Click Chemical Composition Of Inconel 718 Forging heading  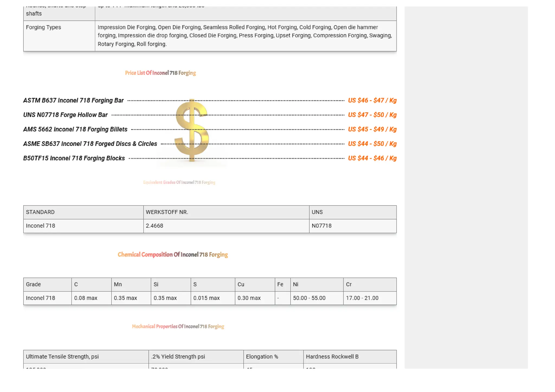click(x=173, y=255)
